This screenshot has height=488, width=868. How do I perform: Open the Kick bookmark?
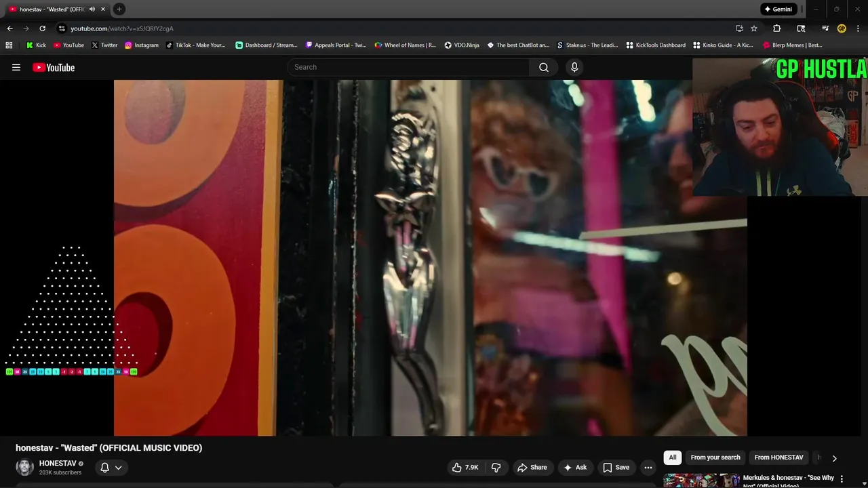pos(36,45)
